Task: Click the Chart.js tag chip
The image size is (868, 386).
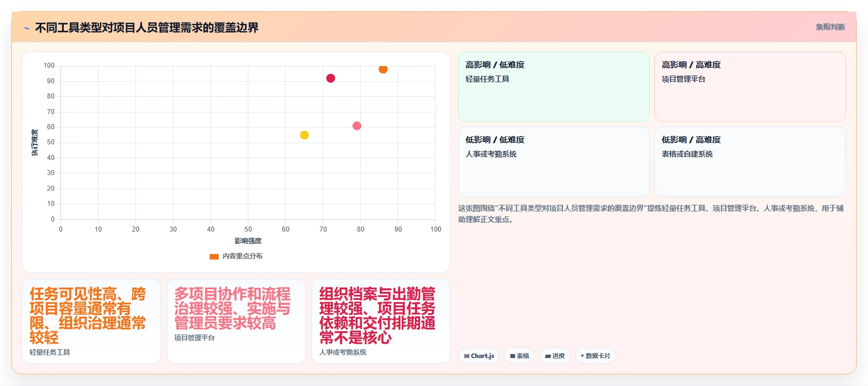Action: [479, 356]
